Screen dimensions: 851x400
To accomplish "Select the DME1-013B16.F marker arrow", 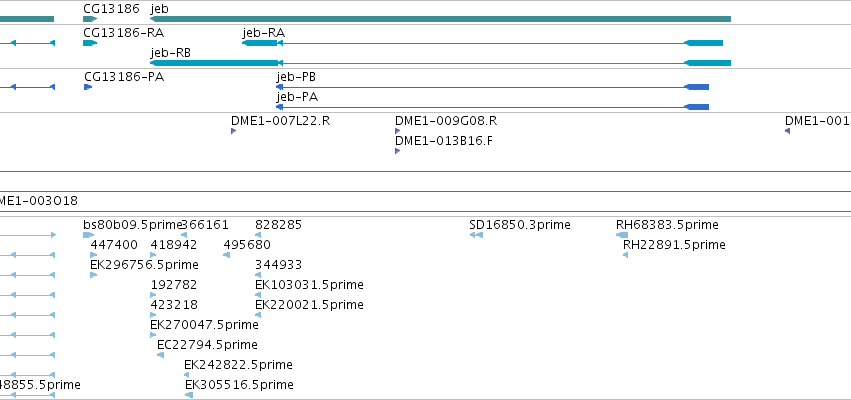I will pyautogui.click(x=397, y=151).
